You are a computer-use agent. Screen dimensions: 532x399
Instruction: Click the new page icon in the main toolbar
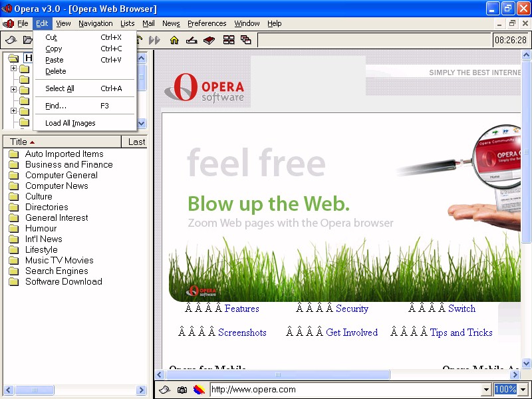(11, 40)
